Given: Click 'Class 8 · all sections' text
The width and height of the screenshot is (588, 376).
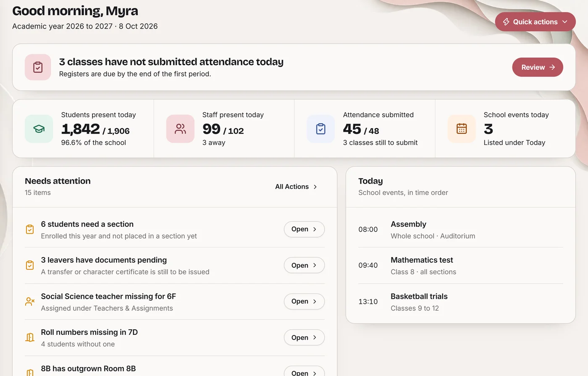Looking at the screenshot, I should (x=423, y=272).
